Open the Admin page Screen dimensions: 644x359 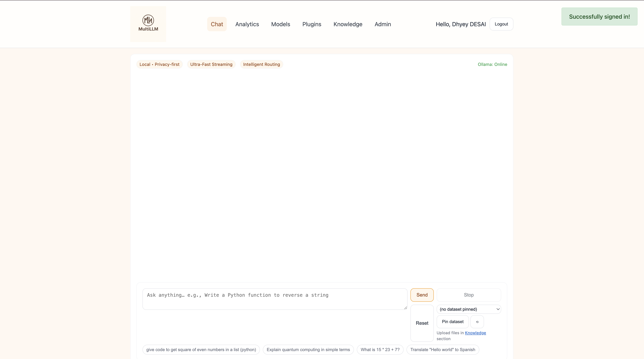[x=382, y=24]
